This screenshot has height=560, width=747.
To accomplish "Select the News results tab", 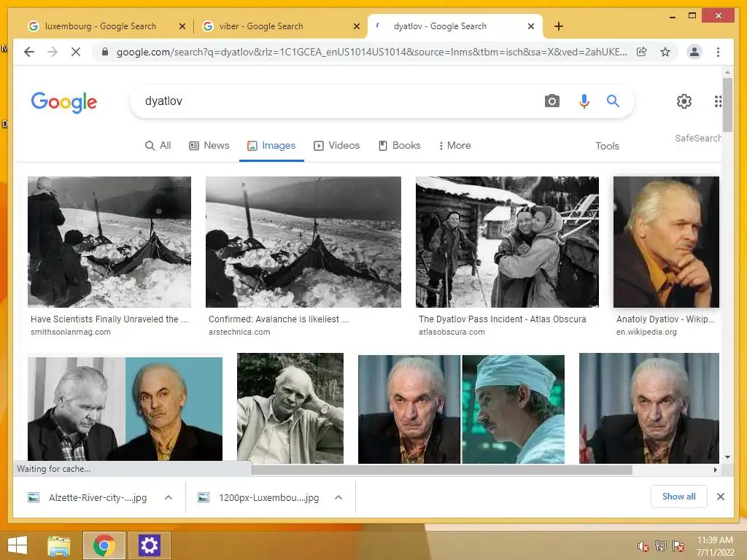I will coord(209,146).
